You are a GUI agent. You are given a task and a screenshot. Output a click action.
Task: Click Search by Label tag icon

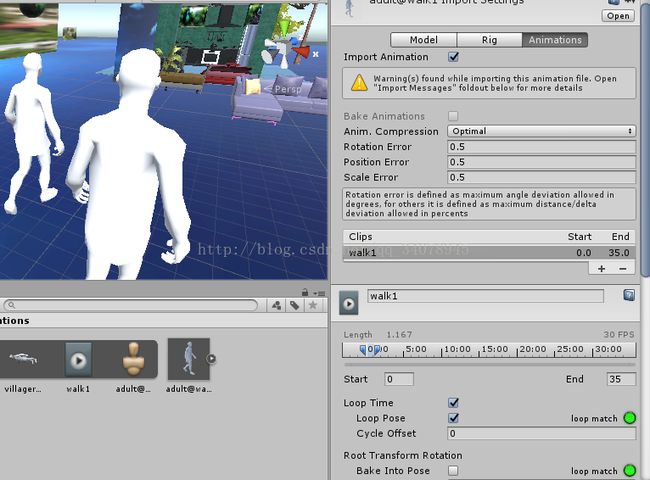(294, 305)
